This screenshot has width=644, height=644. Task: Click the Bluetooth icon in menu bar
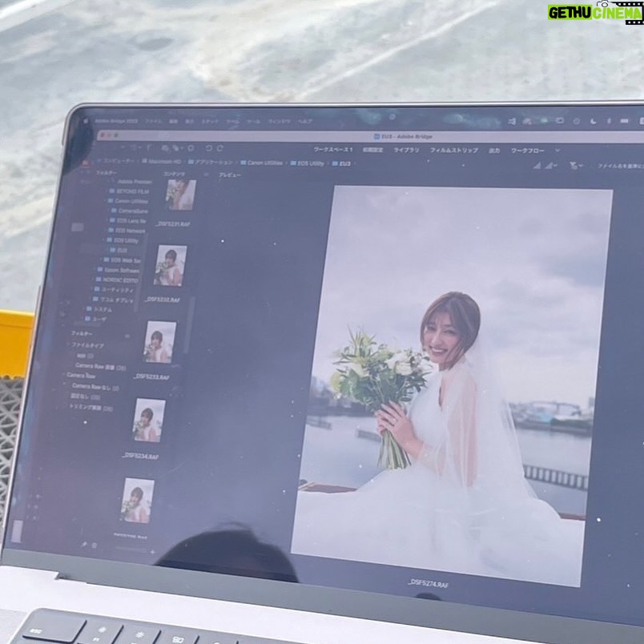609,121
